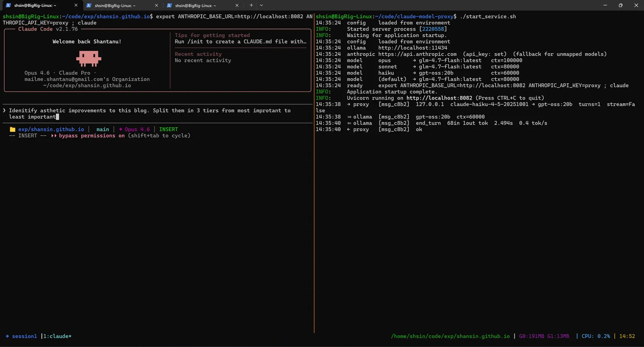644x347 pixels.
Task: Click the sonnet model mapping row
Action: point(417,67)
